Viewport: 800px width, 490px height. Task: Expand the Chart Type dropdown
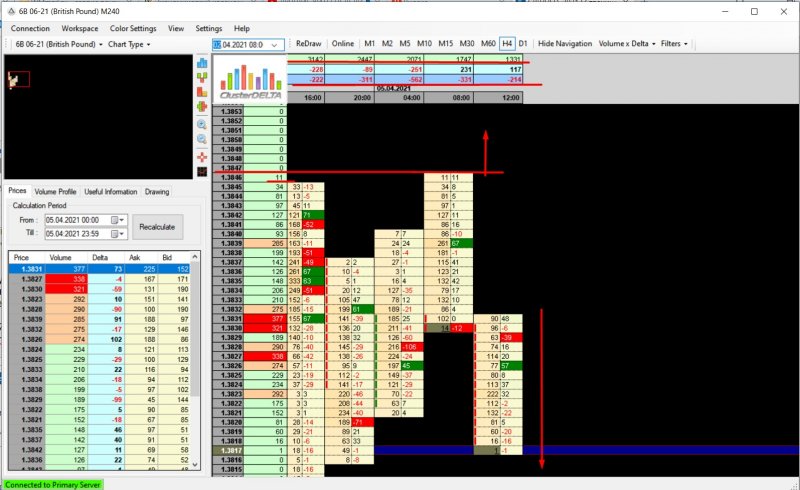click(x=129, y=44)
